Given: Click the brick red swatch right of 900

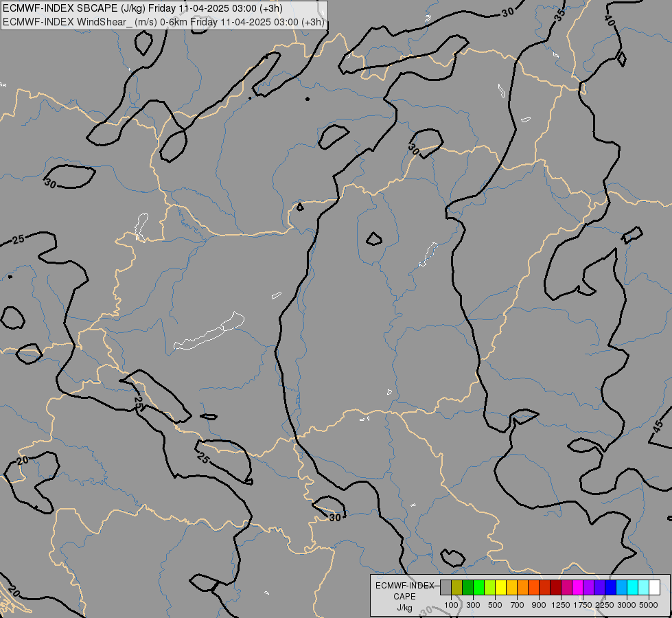Looking at the screenshot, I should (x=545, y=588).
